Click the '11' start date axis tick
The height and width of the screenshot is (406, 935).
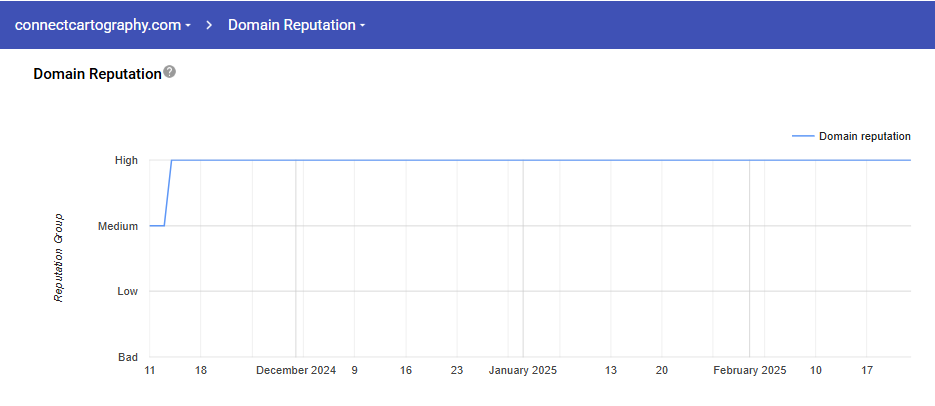[x=150, y=370]
